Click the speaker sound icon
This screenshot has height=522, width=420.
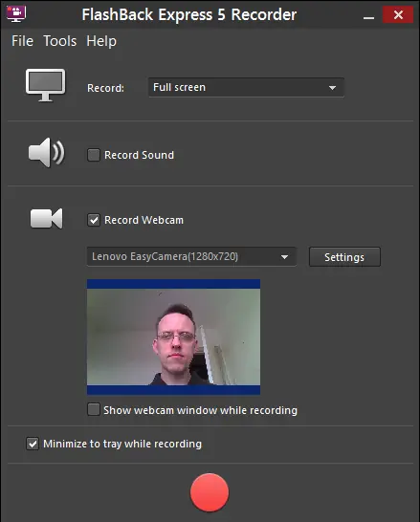click(46, 152)
